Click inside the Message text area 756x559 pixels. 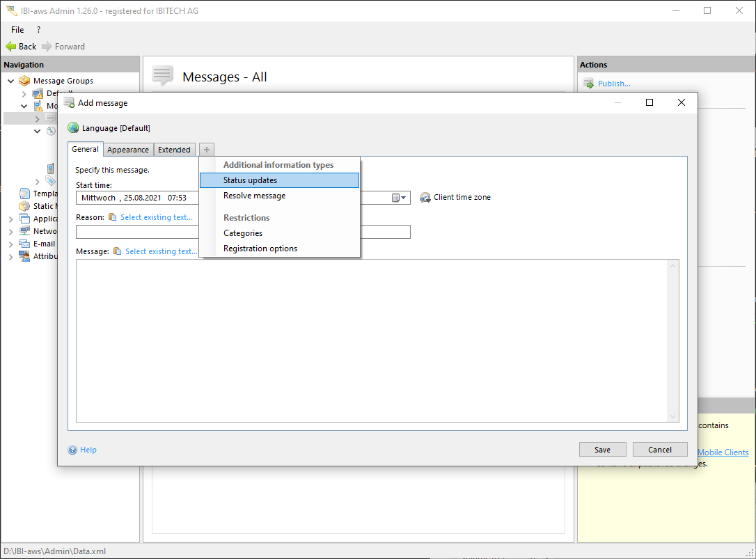(376, 340)
